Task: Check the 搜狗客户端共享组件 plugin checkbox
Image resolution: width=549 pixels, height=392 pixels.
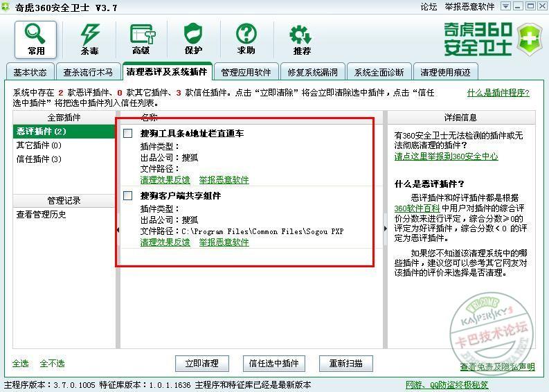Action: click(128, 195)
